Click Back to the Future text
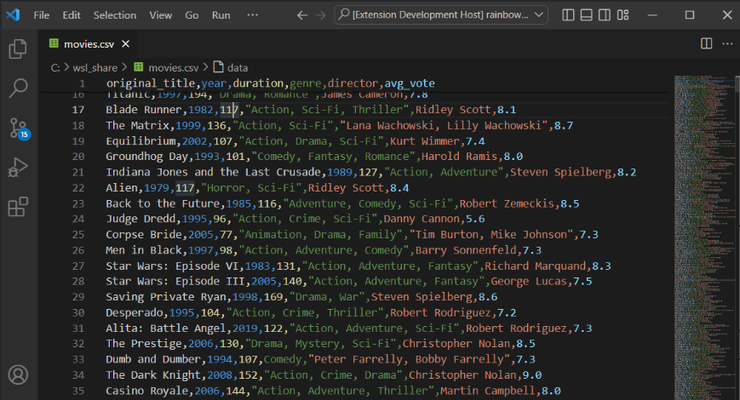This screenshot has height=400, width=740. tap(163, 204)
